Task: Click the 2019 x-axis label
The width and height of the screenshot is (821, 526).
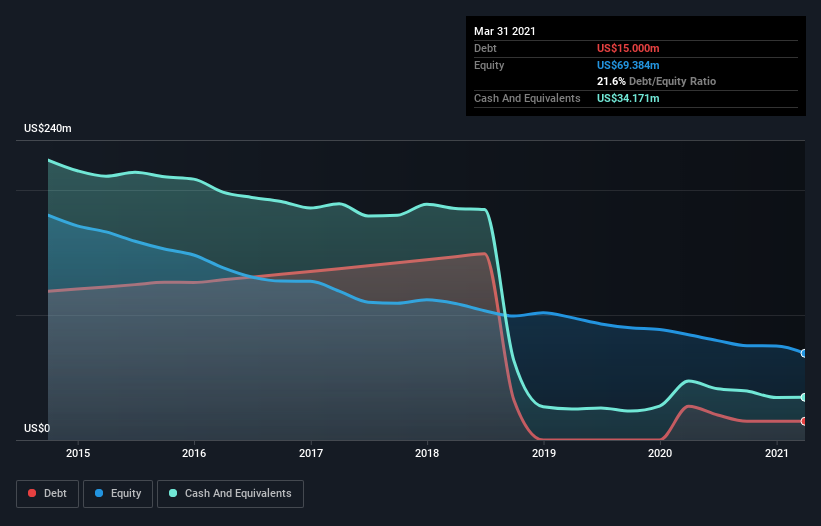Action: point(544,453)
